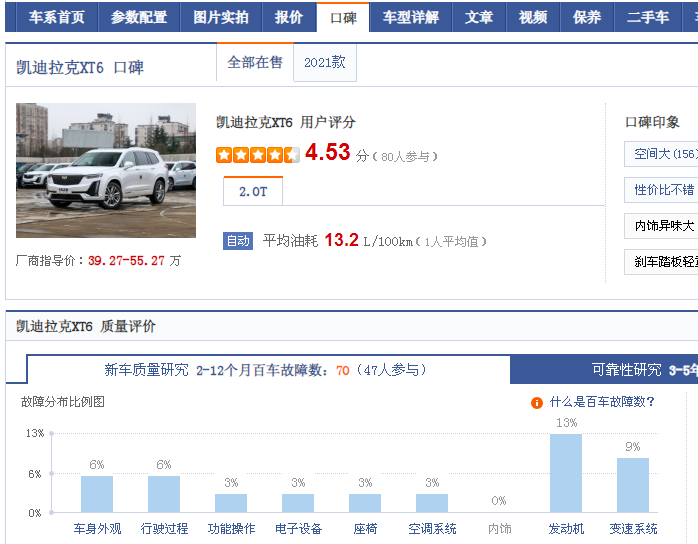The width and height of the screenshot is (698, 544).
Task: Click the 空间大 impression tag
Action: coord(661,155)
